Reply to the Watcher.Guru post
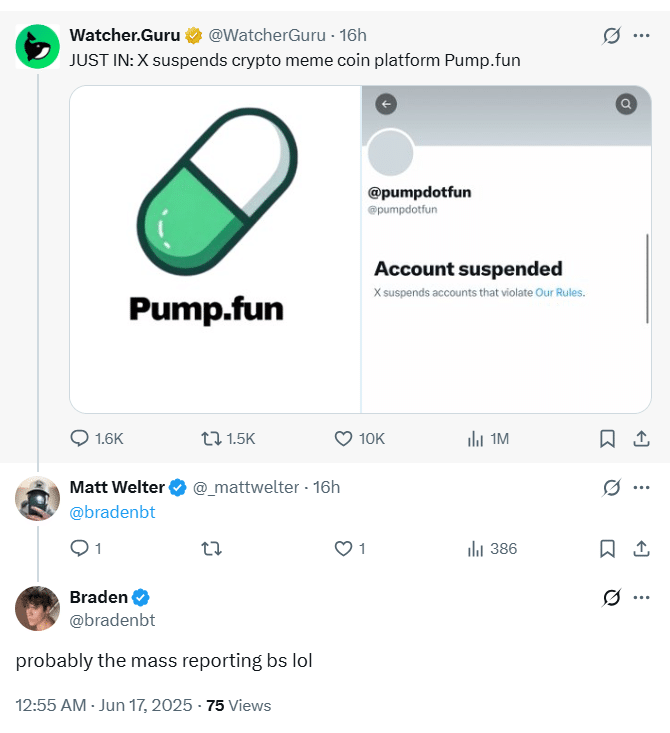670x733 pixels. 81,438
